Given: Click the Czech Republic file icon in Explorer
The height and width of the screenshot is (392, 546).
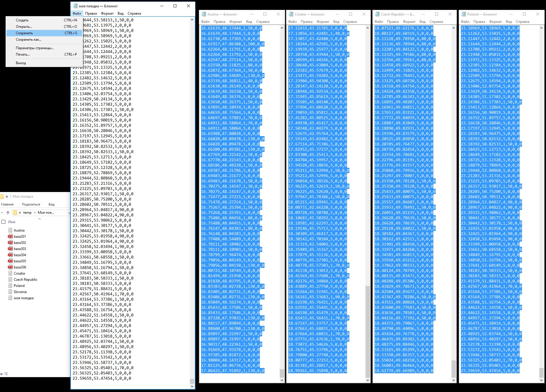Looking at the screenshot, I should [x=10, y=280].
